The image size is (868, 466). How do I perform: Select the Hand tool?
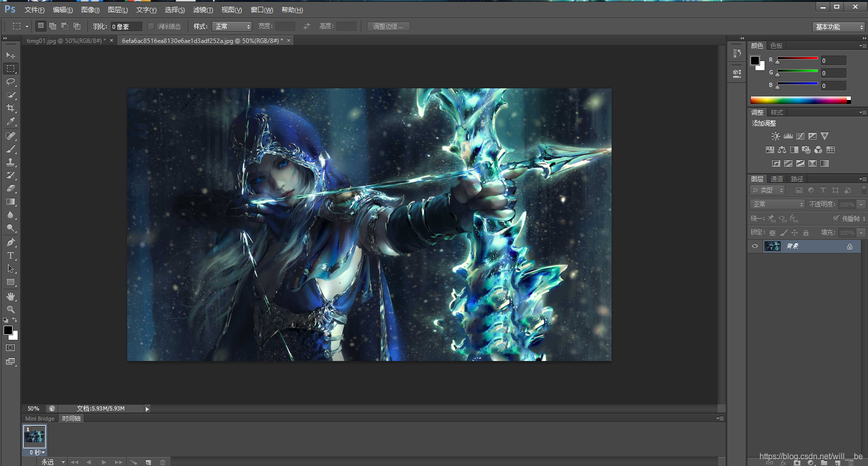tap(11, 296)
